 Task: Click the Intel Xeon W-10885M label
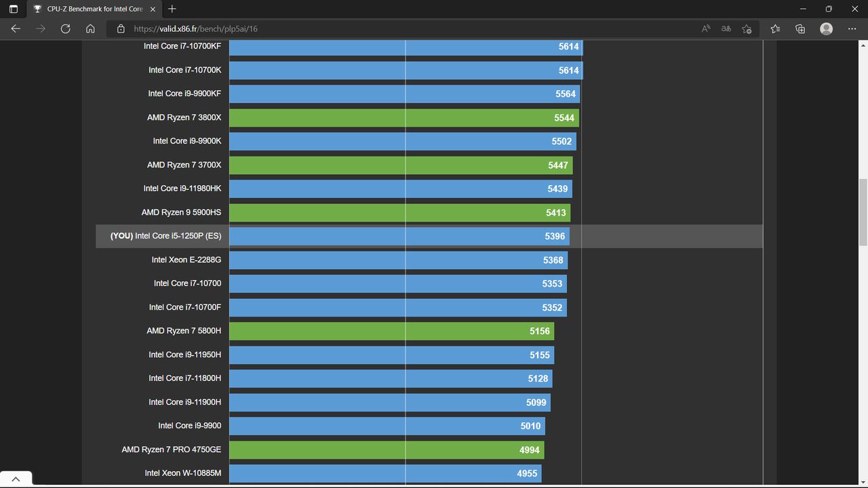pos(183,473)
